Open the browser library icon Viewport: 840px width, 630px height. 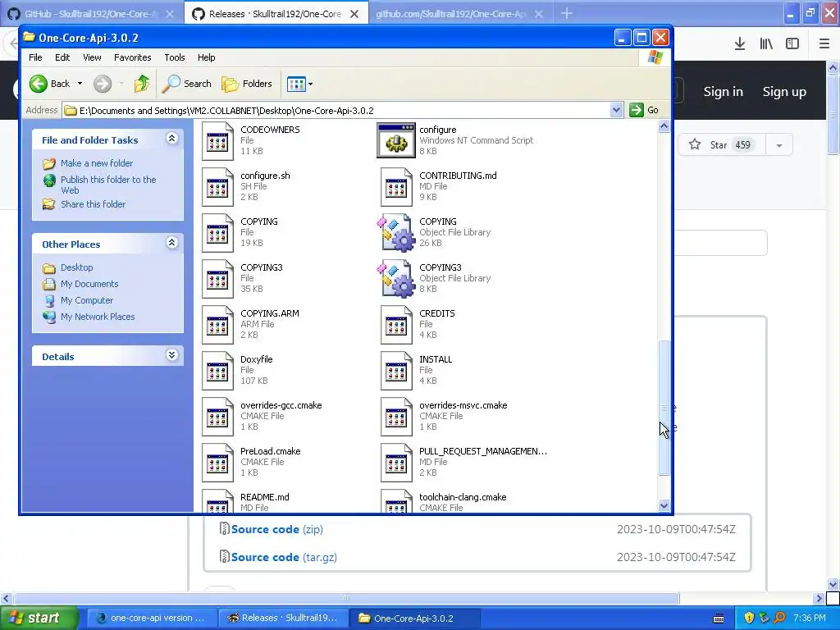[766, 43]
